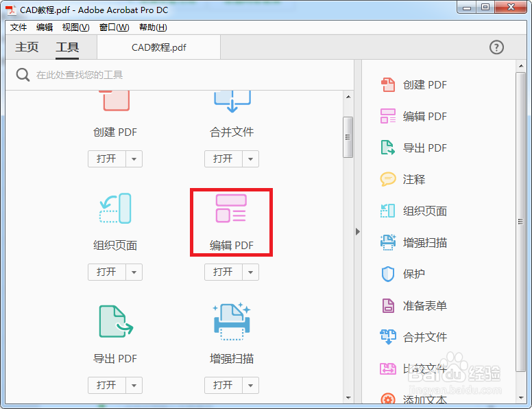Screen dimensions: 532x409
Task: Open dropdown arrow beside 组织页面 打开 button
Action: coord(134,272)
